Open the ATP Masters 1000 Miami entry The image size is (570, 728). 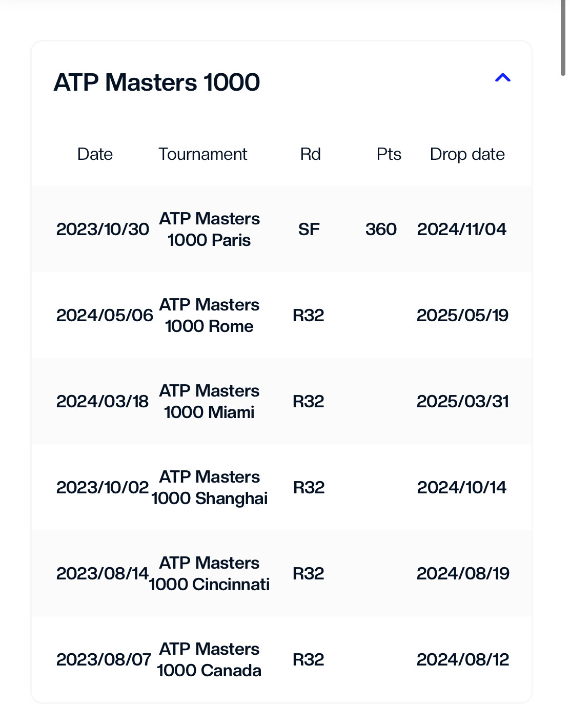209,401
